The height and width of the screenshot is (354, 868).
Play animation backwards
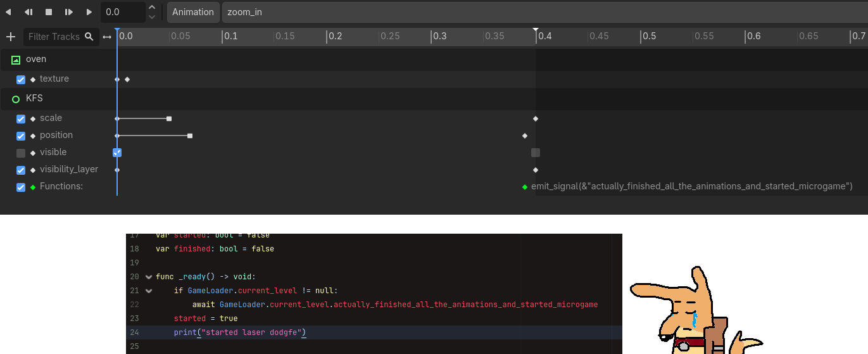8,12
